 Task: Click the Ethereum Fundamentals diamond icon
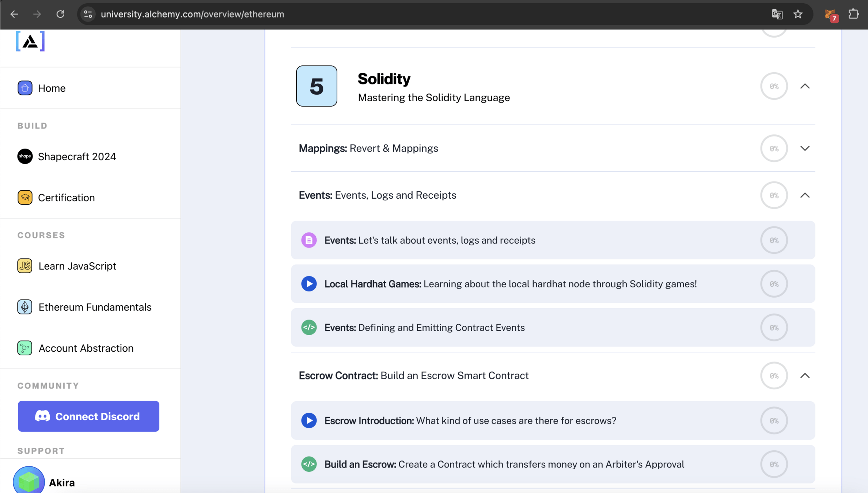[x=25, y=307]
